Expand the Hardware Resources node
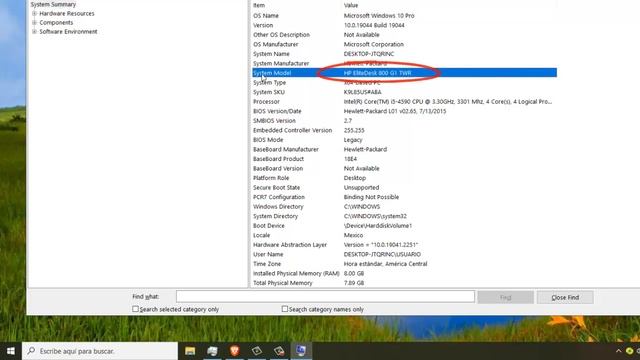This screenshot has width=640, height=360. pyautogui.click(x=34, y=13)
